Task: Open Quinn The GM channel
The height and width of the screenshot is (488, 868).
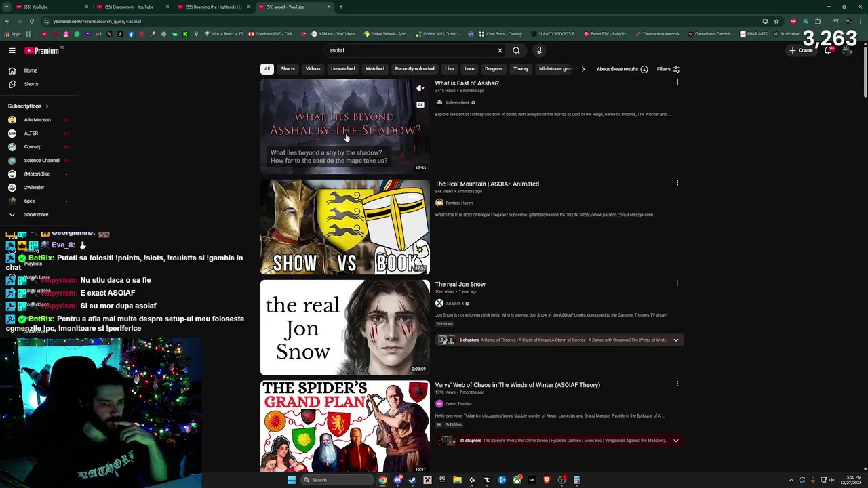Action: click(x=458, y=404)
